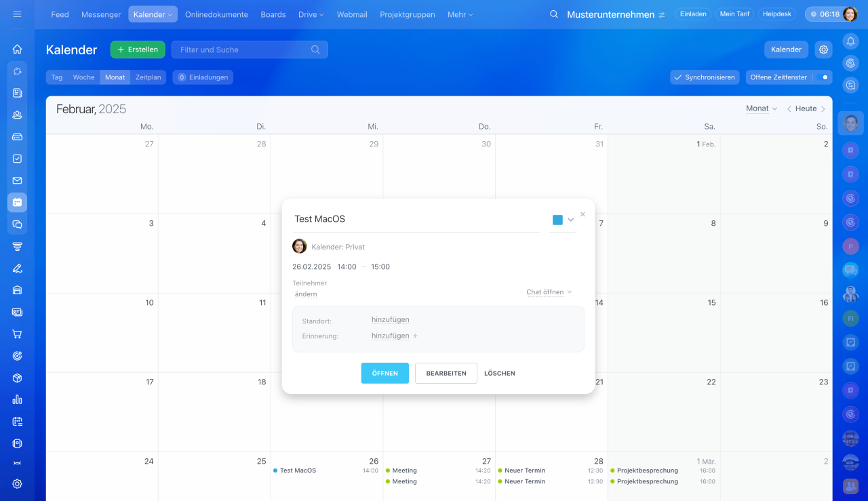Open Test MacOS event on the 26th

coord(326,470)
